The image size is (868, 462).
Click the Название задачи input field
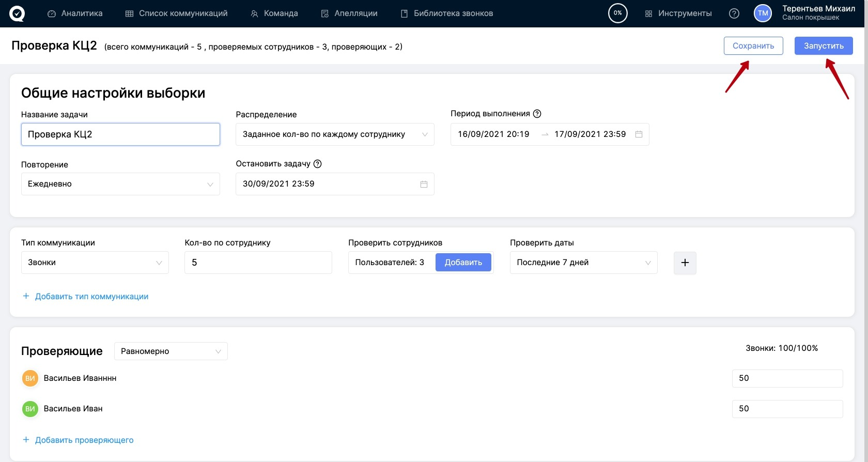pyautogui.click(x=120, y=134)
